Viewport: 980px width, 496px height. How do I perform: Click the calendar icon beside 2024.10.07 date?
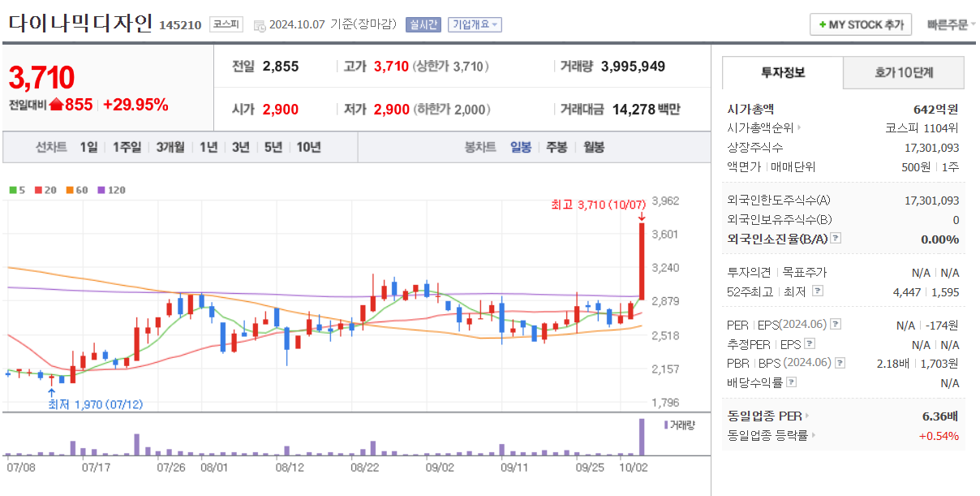(x=259, y=25)
